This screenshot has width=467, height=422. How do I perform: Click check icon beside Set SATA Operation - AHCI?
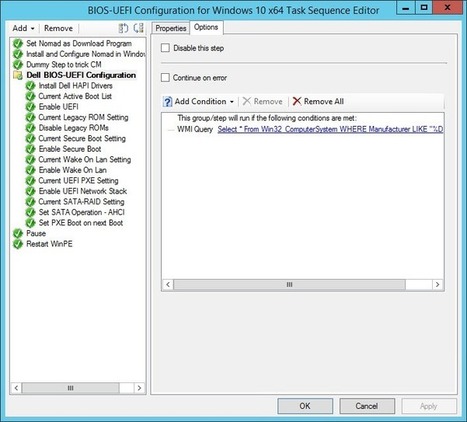(x=30, y=212)
